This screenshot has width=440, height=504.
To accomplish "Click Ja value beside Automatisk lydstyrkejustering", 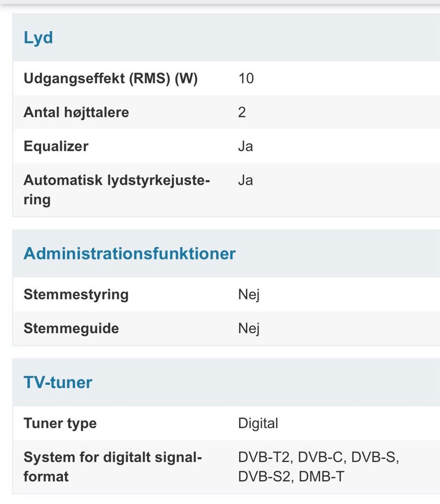I will tap(245, 180).
